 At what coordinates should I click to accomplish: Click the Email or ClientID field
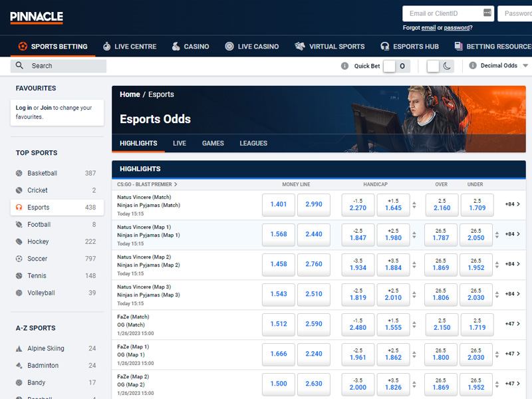pyautogui.click(x=448, y=13)
